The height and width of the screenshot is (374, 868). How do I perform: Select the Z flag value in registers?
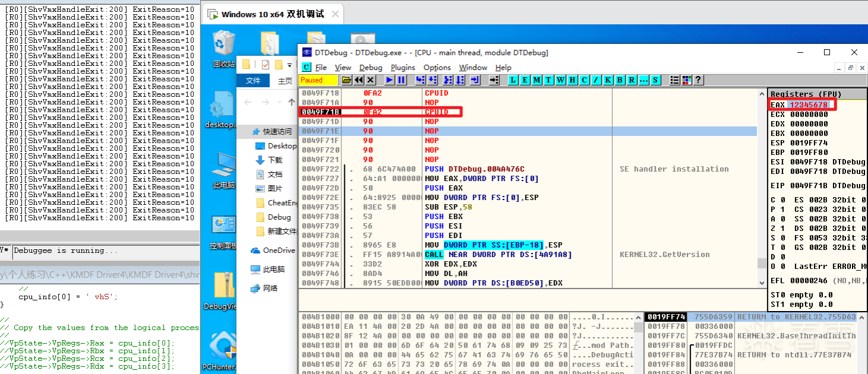click(x=782, y=229)
